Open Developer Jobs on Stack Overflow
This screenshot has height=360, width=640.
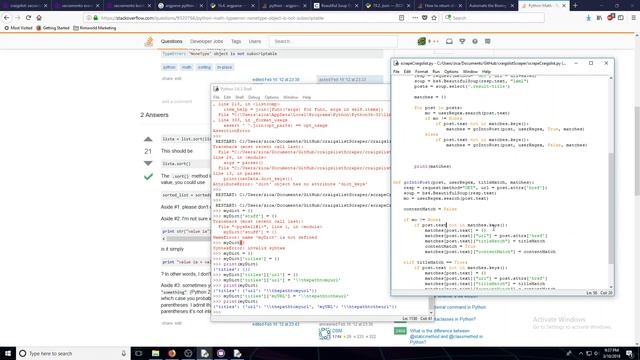207,41
